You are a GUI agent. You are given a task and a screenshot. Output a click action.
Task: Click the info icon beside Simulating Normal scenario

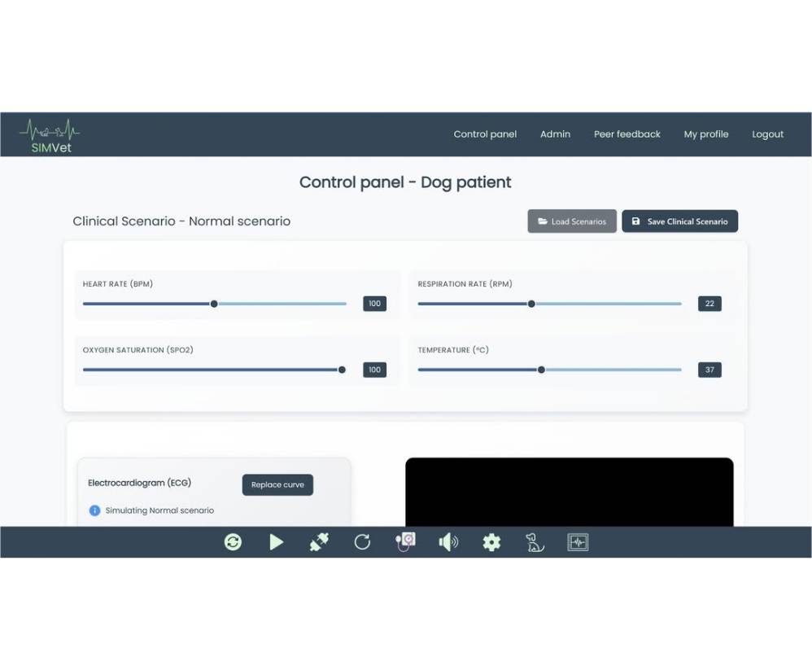click(94, 510)
